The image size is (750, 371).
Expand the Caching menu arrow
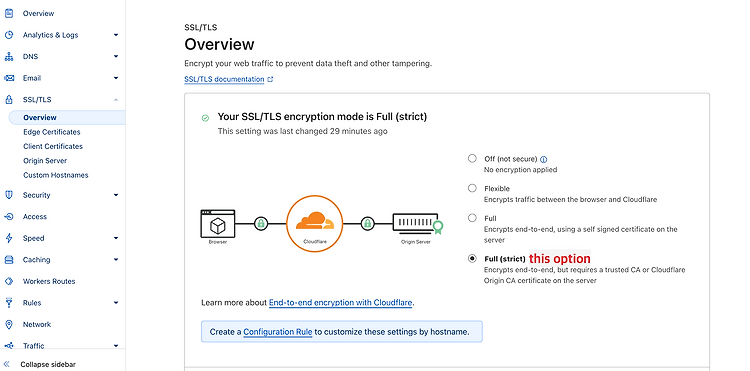(x=116, y=260)
